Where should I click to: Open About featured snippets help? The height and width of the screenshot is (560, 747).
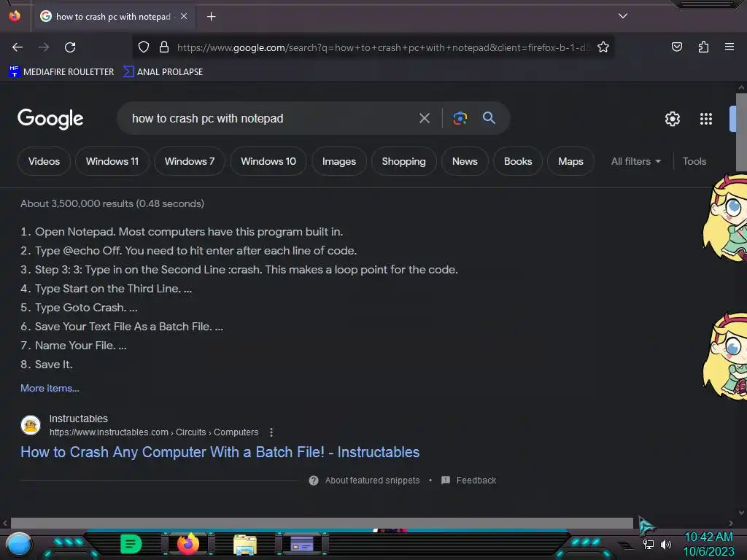click(x=365, y=481)
